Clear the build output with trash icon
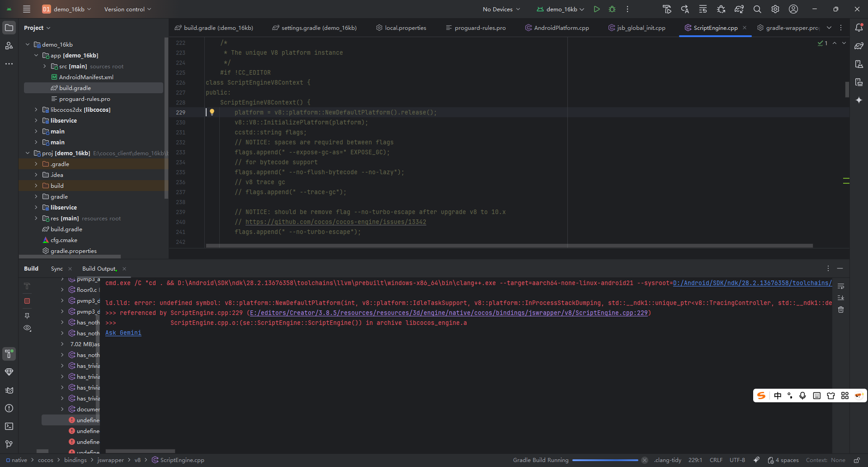The image size is (868, 467). (841, 310)
